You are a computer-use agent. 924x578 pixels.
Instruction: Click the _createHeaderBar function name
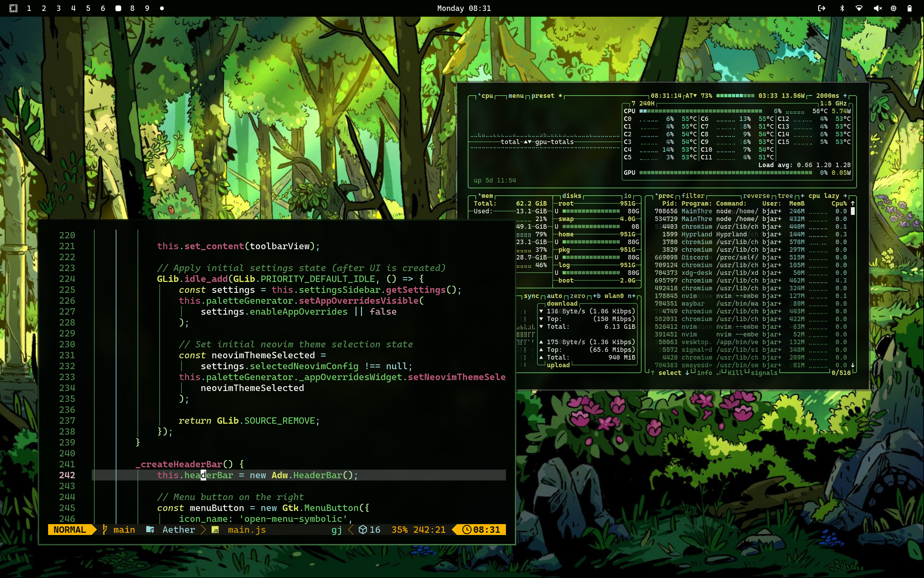click(x=179, y=464)
